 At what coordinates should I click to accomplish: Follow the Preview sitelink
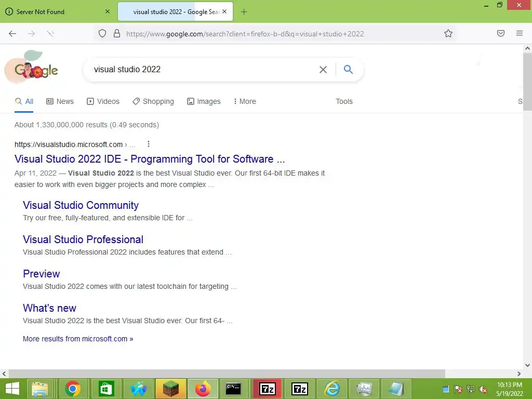[42, 274]
